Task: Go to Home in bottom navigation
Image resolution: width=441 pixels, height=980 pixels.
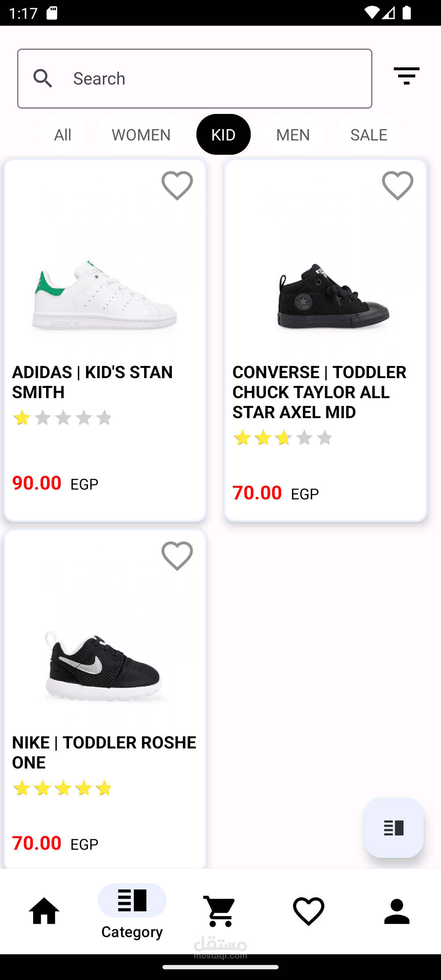Action: [44, 911]
